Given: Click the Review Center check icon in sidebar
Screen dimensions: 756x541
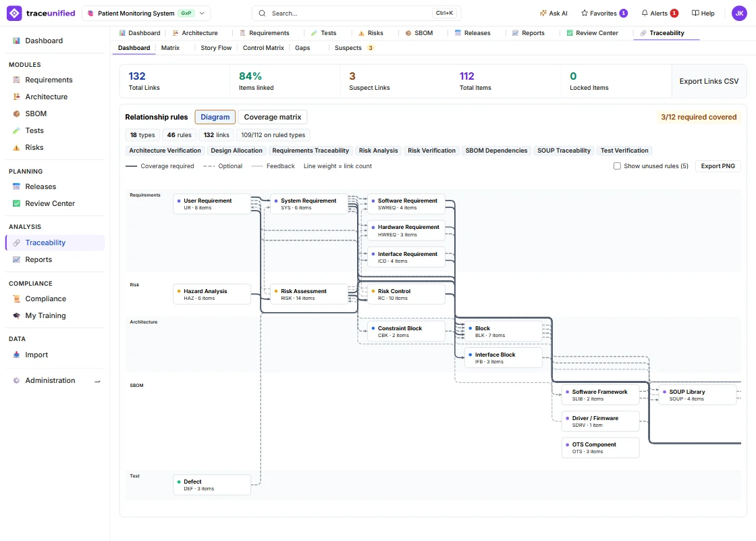Looking at the screenshot, I should click(x=16, y=203).
